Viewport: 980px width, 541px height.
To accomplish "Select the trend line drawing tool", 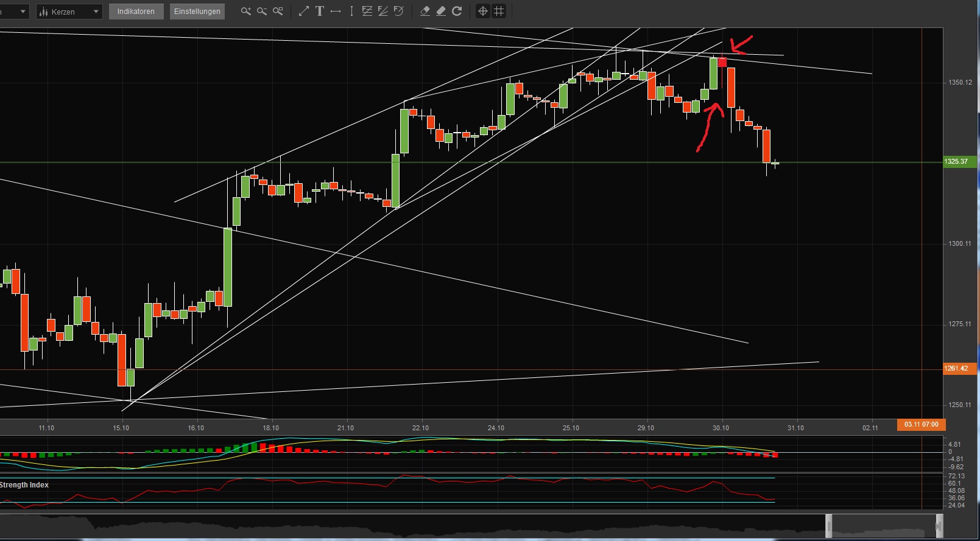I will [303, 11].
